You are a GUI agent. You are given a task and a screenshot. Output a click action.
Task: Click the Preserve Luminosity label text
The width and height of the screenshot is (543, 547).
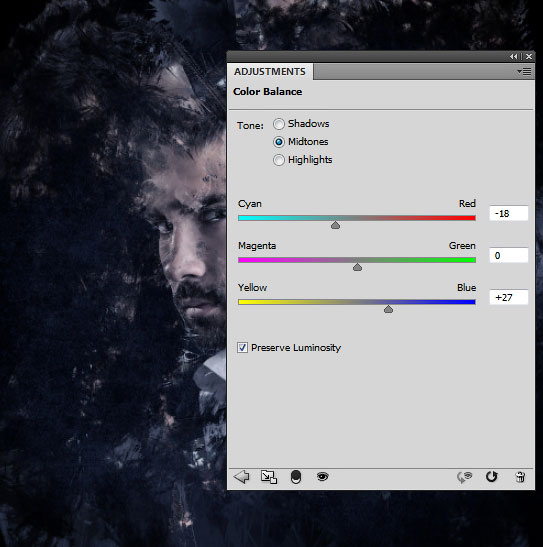[x=296, y=348]
